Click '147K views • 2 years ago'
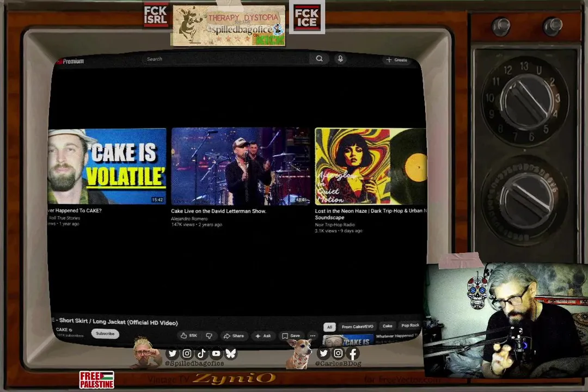The image size is (588, 392). (x=197, y=225)
